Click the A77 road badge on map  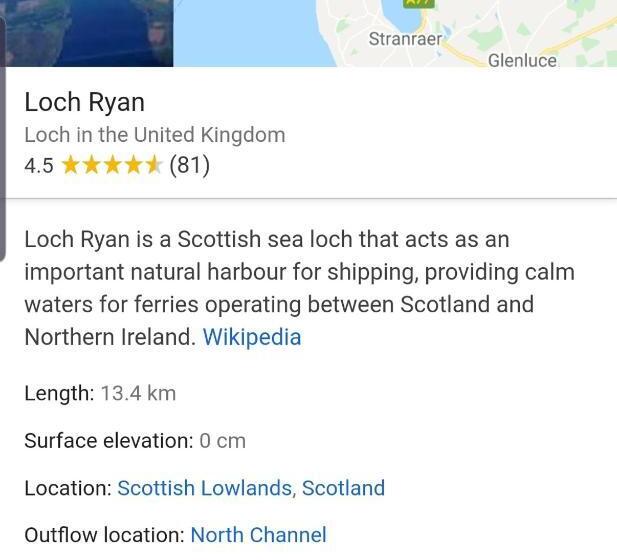419,3
